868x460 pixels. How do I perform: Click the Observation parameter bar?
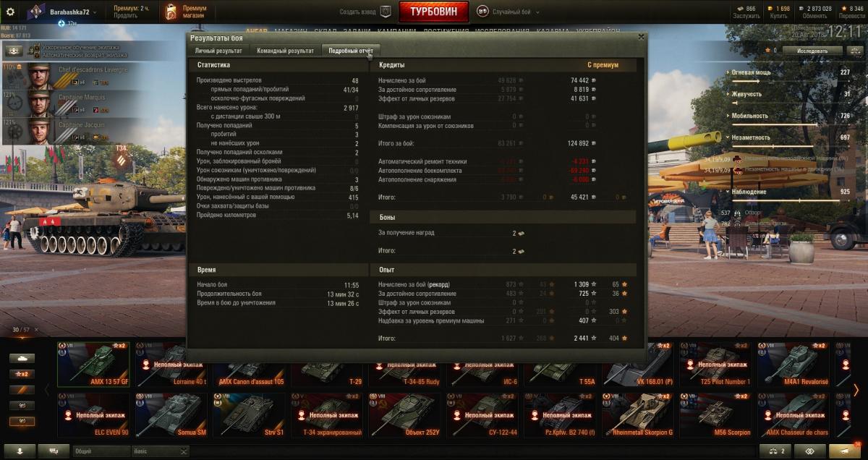(x=790, y=200)
